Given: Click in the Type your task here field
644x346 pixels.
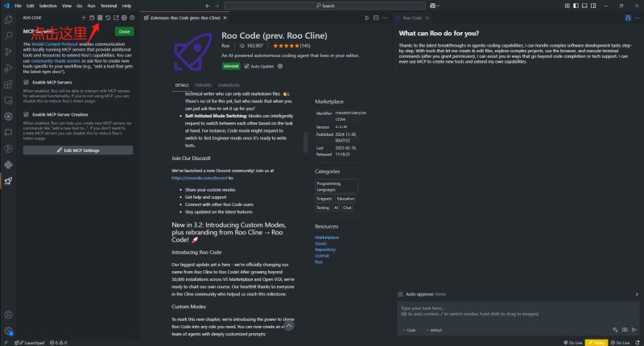Looking at the screenshot, I should (518, 314).
